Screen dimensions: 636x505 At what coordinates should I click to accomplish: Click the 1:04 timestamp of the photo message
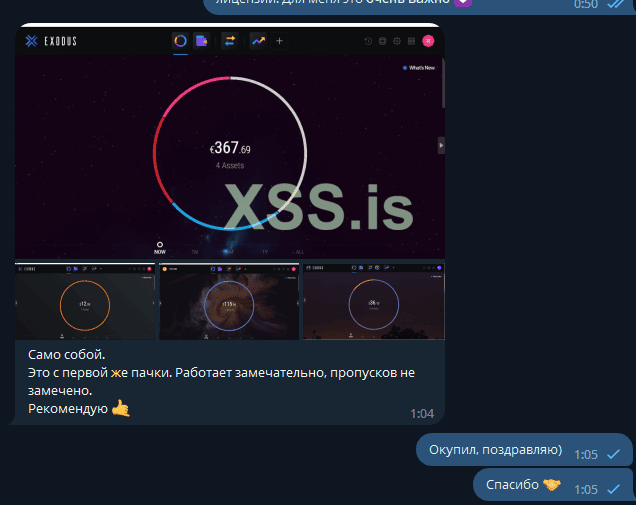click(x=422, y=414)
